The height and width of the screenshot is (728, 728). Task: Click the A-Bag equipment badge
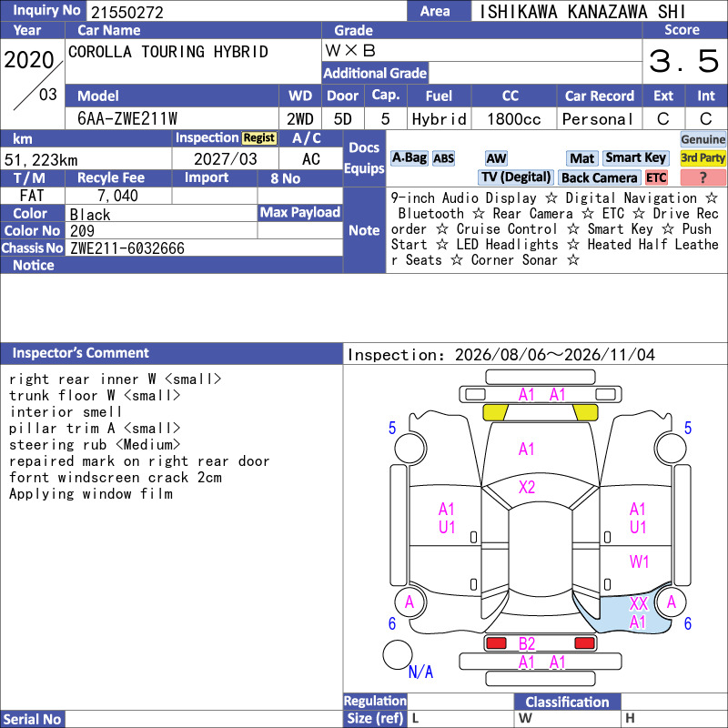pyautogui.click(x=409, y=157)
